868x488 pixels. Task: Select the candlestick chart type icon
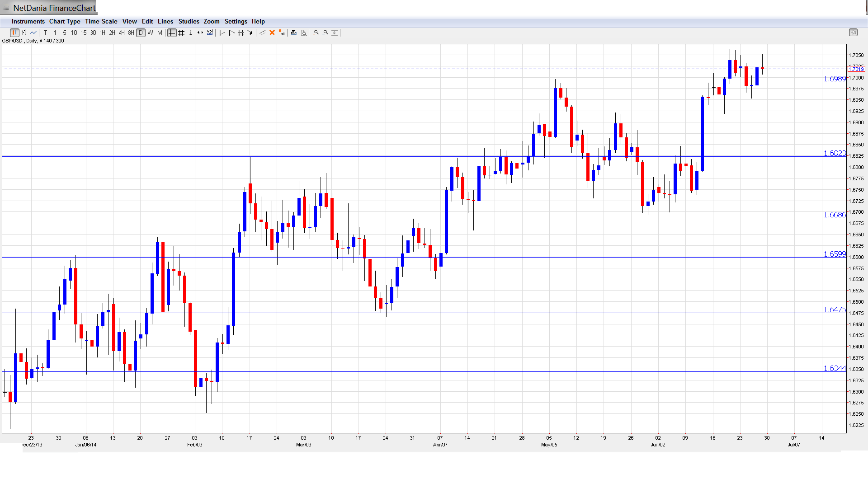point(14,33)
